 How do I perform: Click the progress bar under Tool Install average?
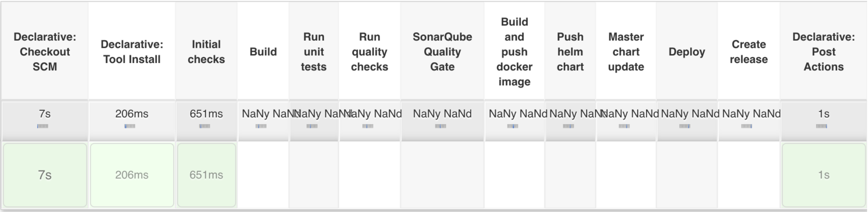[x=130, y=127]
